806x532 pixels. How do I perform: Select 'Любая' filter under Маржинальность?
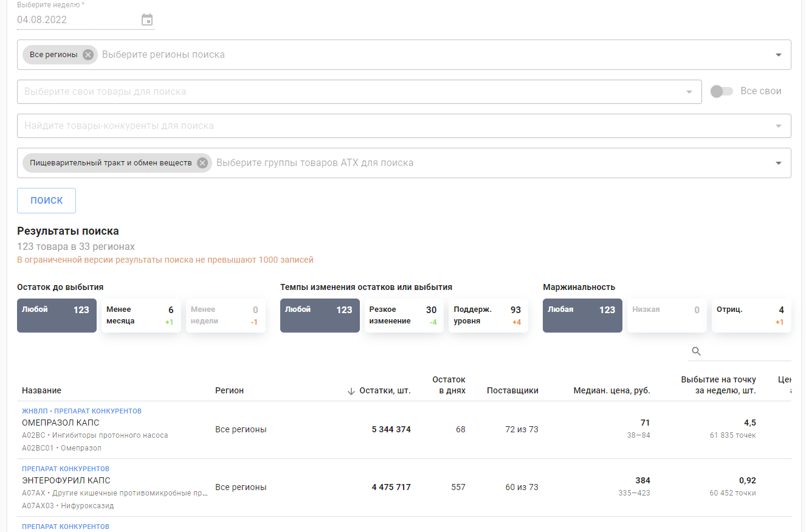point(582,316)
